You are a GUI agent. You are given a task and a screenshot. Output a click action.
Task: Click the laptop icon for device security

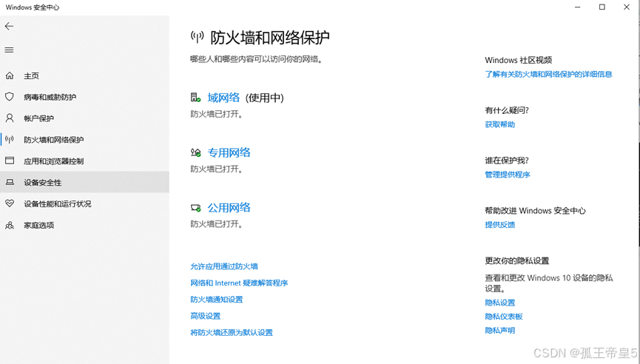[10, 182]
